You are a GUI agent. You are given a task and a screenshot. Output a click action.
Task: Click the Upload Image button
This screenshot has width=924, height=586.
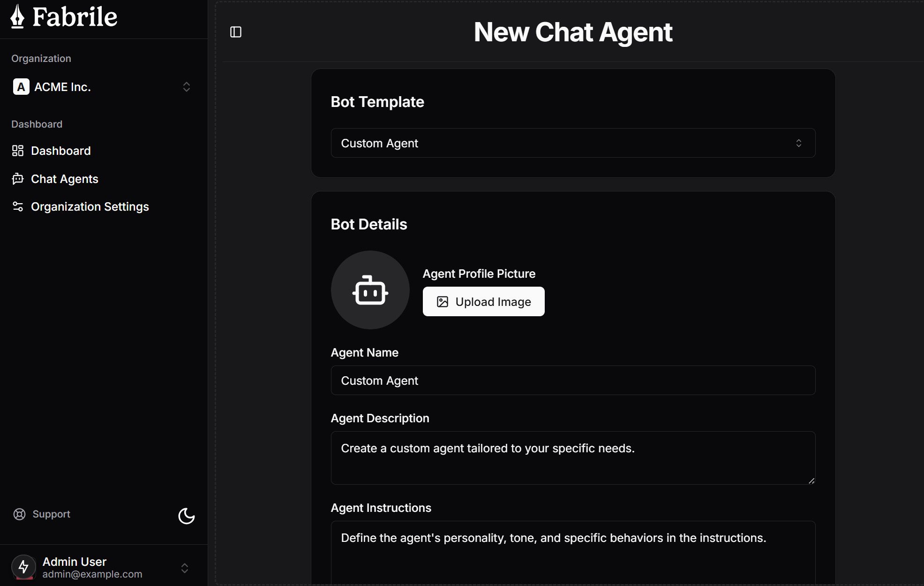(483, 301)
